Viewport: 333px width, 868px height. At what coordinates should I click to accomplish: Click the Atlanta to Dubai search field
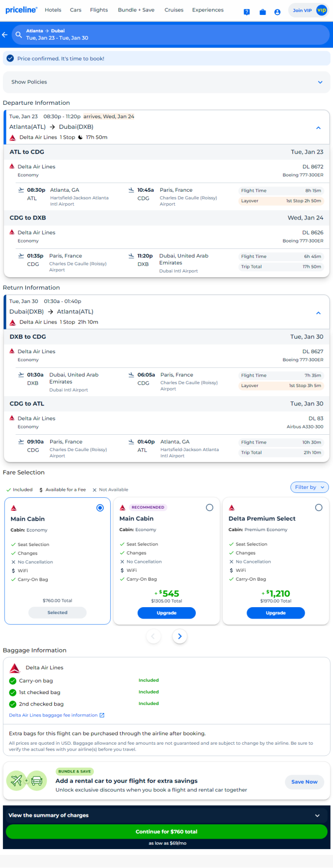click(x=170, y=34)
